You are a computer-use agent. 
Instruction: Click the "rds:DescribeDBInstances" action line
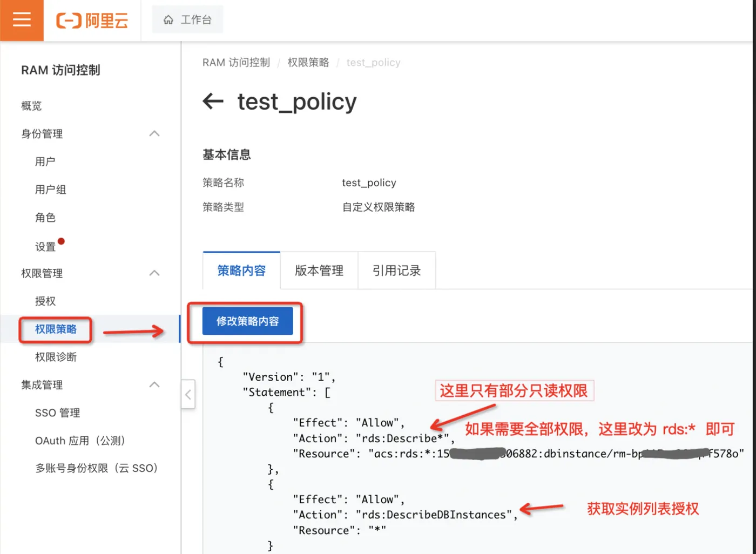tap(405, 515)
